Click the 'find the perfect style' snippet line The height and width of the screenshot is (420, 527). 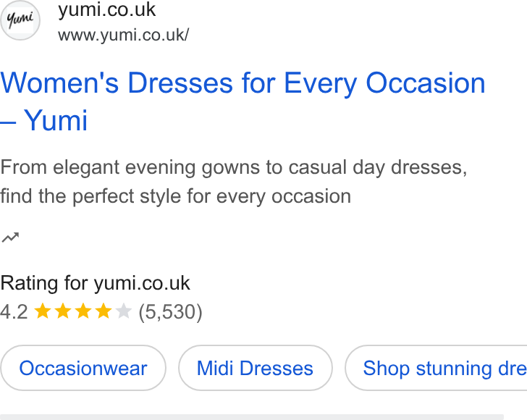[x=175, y=196]
